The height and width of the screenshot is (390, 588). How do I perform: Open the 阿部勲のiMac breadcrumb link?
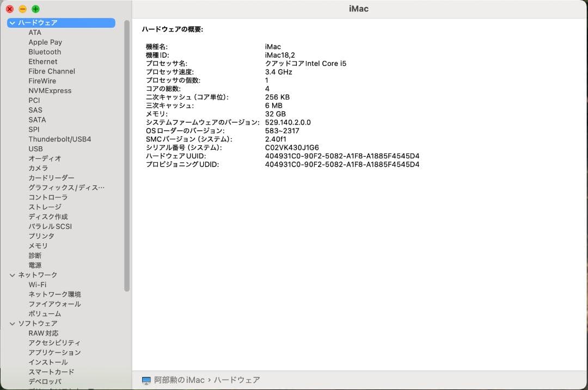click(x=180, y=380)
